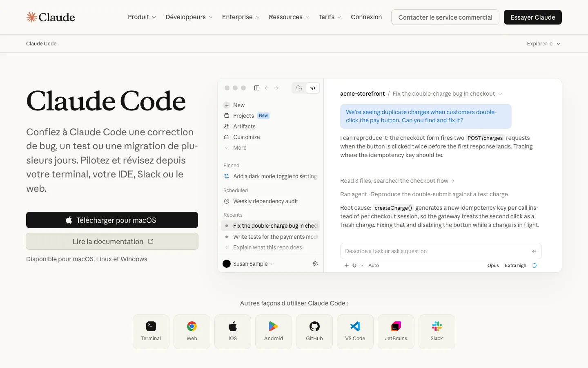This screenshot has width=588, height=368.
Task: Click the Claude logo in the header
Action: click(x=51, y=17)
